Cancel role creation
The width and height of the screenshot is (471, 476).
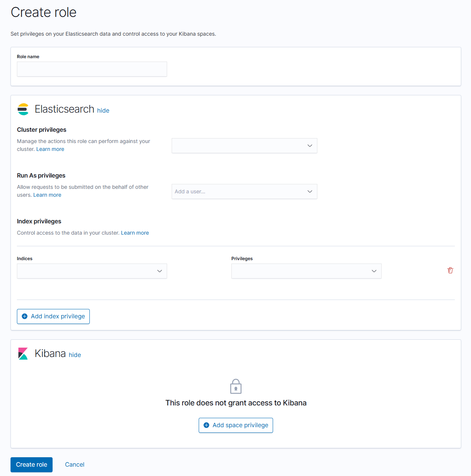(75, 465)
